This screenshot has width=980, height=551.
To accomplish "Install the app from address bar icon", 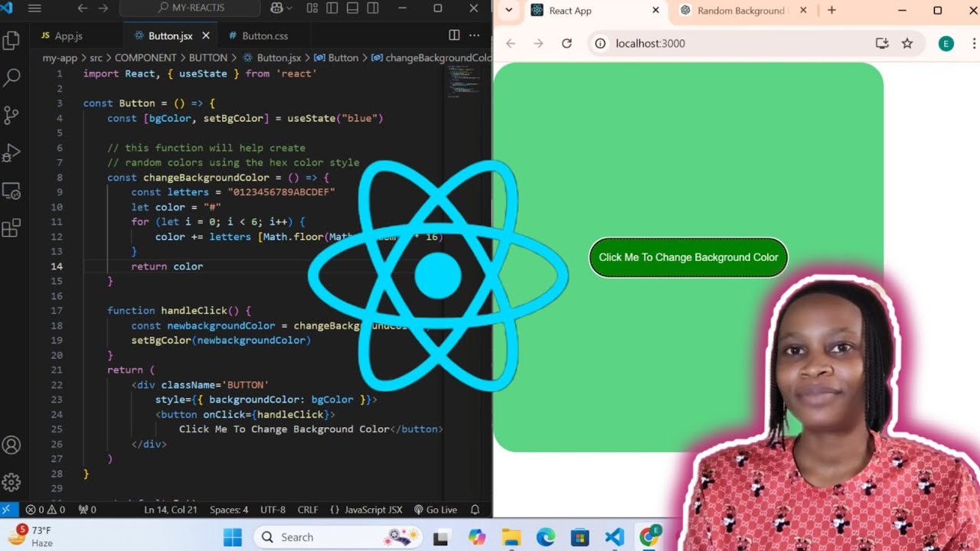I will click(882, 44).
